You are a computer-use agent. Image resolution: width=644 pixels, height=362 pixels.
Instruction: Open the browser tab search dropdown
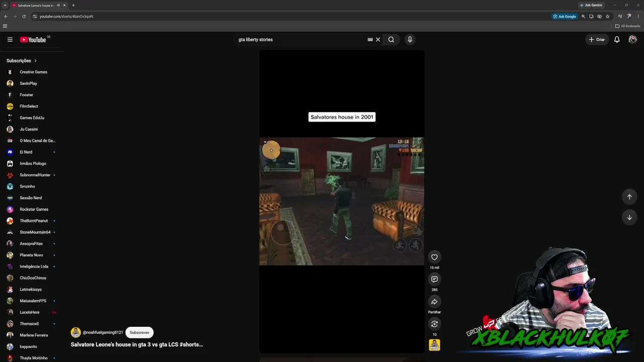click(5, 5)
